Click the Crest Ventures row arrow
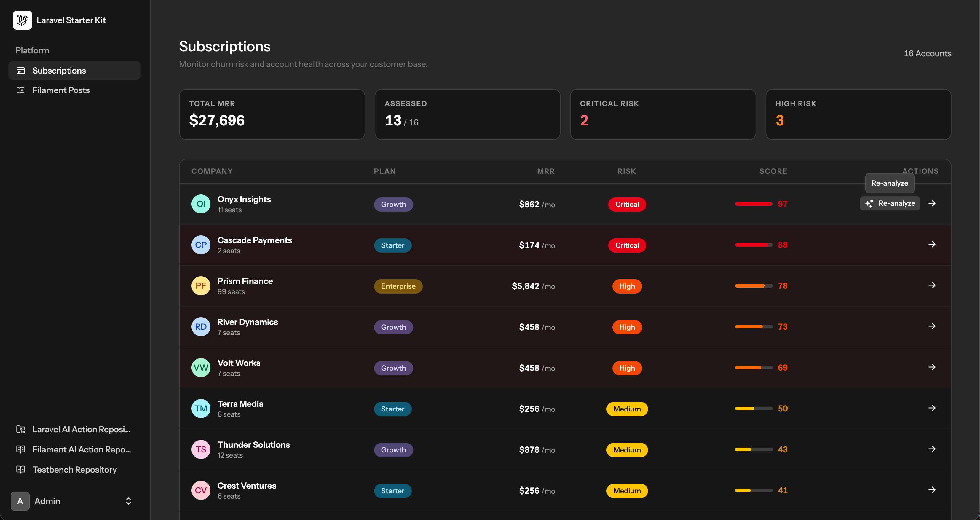The image size is (980, 520). [932, 489]
